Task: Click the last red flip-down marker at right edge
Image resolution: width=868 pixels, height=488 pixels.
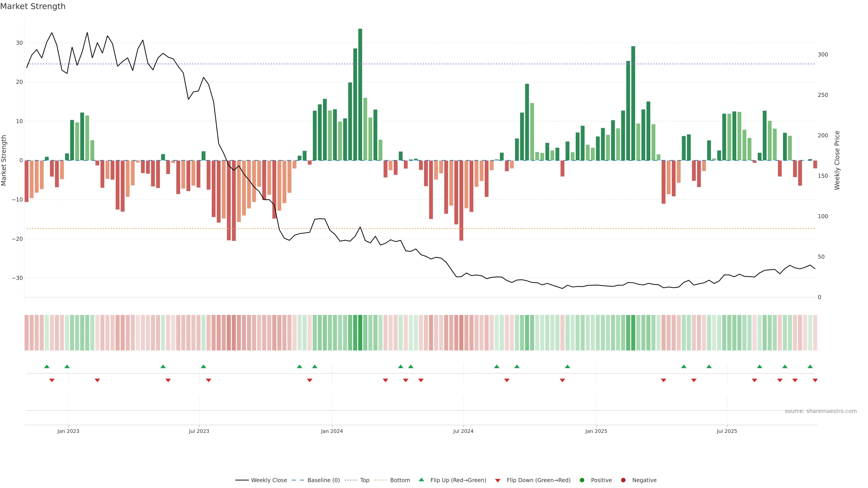Action: [815, 380]
